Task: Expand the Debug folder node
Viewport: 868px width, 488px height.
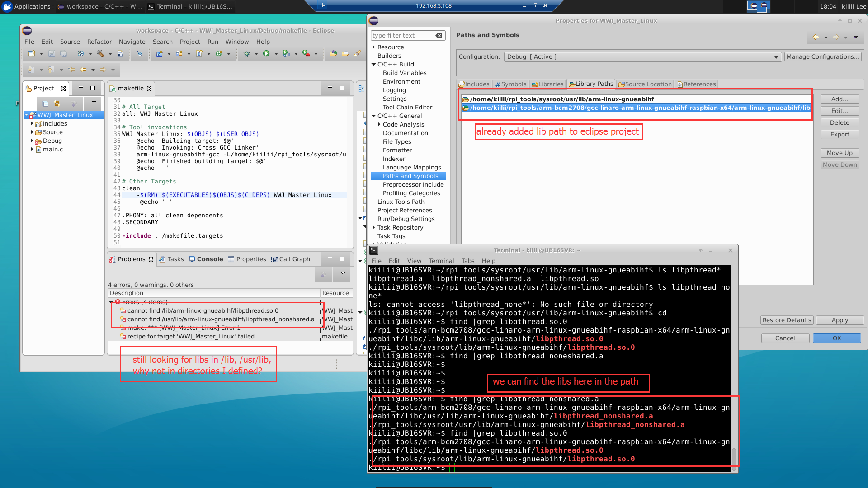Action: click(x=32, y=141)
